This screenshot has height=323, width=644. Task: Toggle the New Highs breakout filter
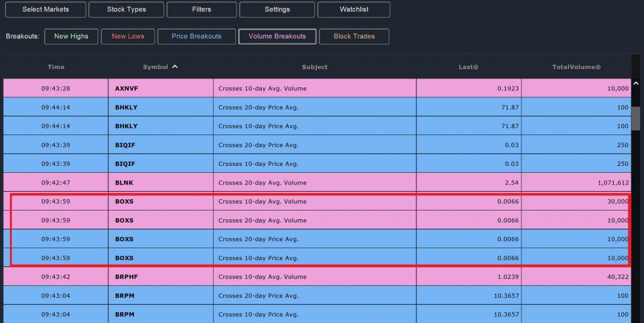(x=71, y=36)
